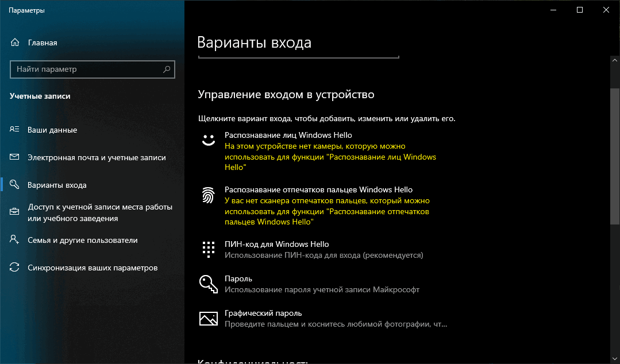
Task: Go to the Главная settings page
Action: pos(42,42)
